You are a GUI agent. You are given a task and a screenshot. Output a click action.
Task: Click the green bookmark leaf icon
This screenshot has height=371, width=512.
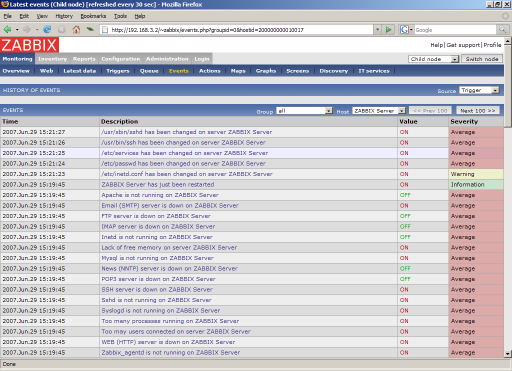90,30
